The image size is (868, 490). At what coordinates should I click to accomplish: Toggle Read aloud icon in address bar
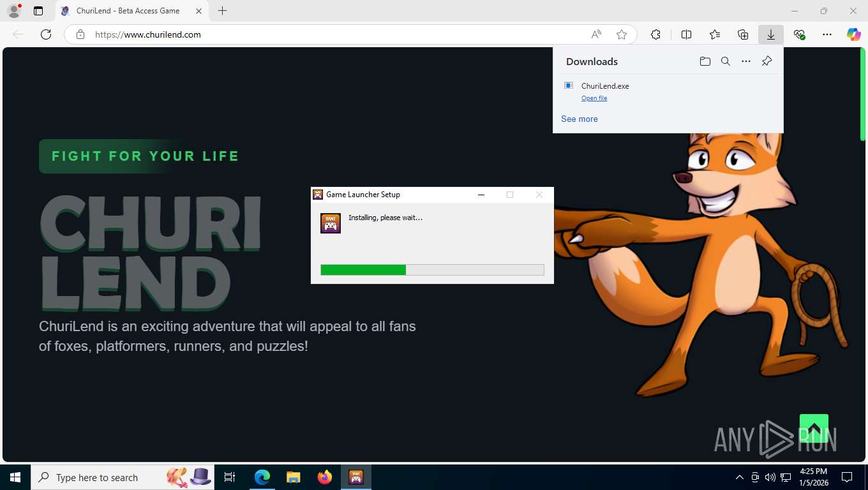tap(596, 34)
